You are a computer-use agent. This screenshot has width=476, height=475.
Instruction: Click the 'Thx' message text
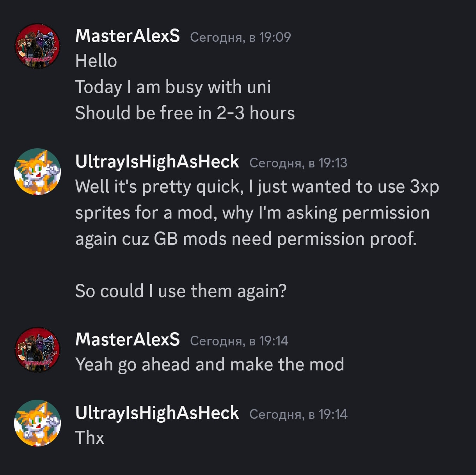click(90, 438)
